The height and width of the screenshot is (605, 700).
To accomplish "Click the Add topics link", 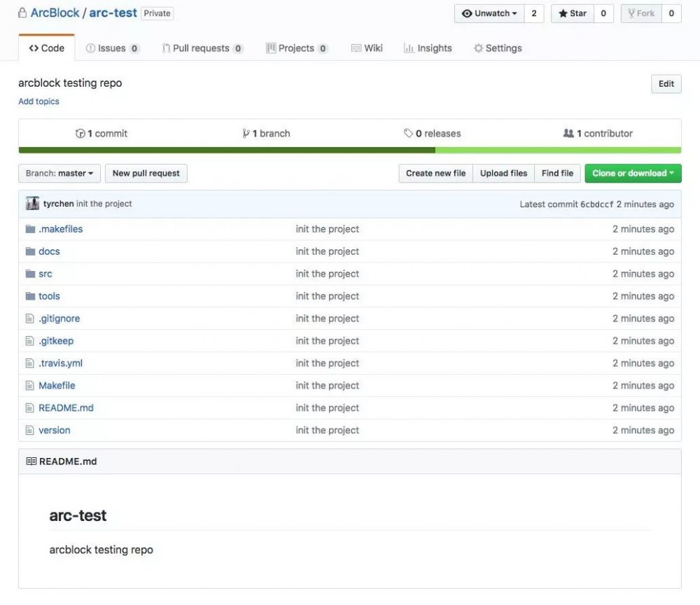I will [38, 102].
